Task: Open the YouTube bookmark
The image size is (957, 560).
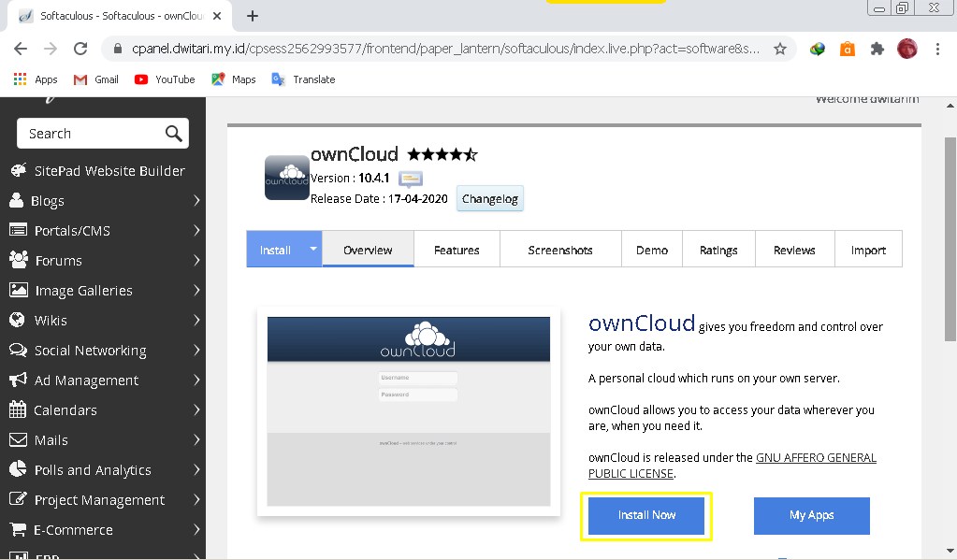Action: (x=165, y=79)
